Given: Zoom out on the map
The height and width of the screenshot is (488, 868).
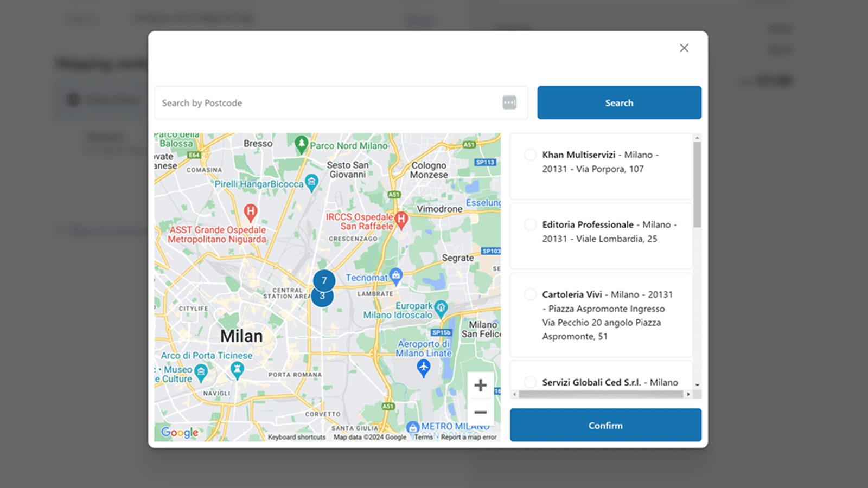Looking at the screenshot, I should (480, 412).
